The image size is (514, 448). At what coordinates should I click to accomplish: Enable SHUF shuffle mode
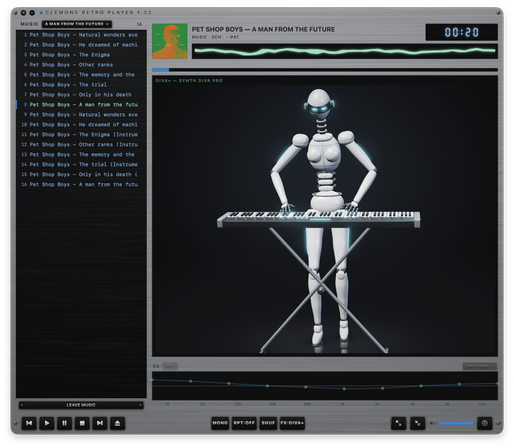click(x=268, y=423)
